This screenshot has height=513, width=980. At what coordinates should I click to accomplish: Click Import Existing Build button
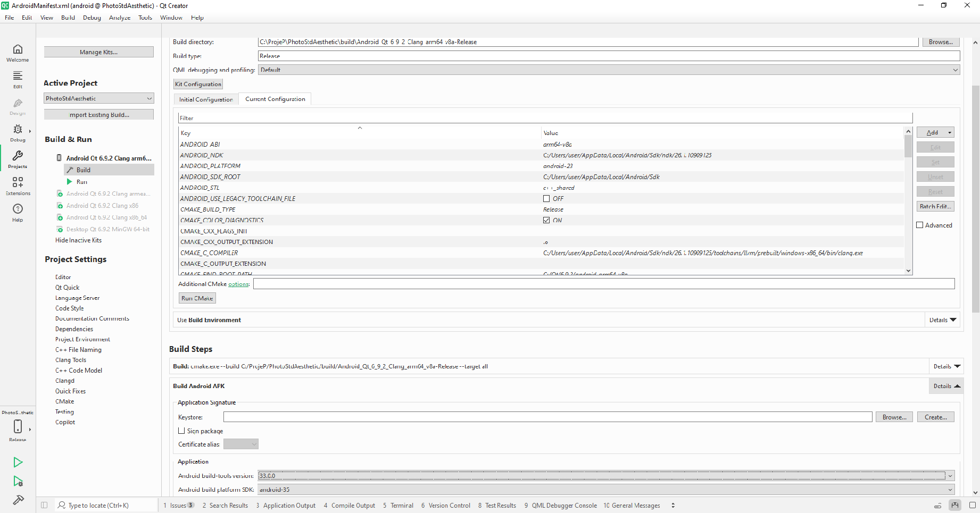(x=99, y=115)
